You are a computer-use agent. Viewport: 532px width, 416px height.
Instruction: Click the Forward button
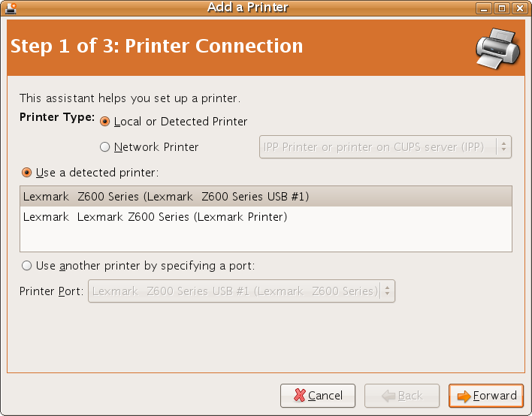[486, 395]
